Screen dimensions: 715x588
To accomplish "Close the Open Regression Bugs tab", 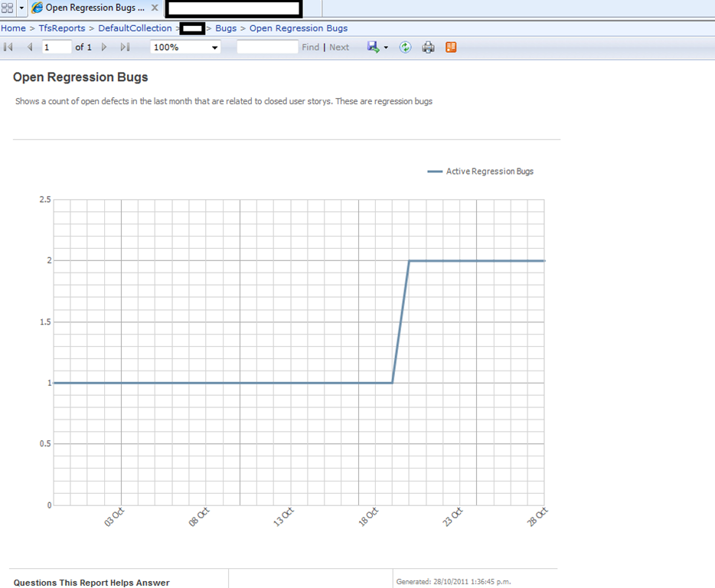I will pos(155,8).
